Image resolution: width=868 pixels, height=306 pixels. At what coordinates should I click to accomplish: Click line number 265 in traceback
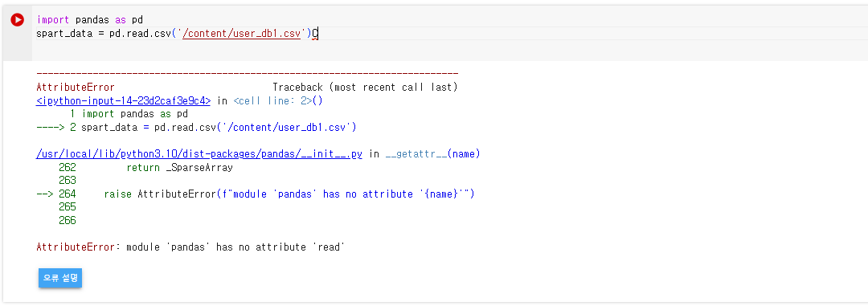(x=67, y=207)
